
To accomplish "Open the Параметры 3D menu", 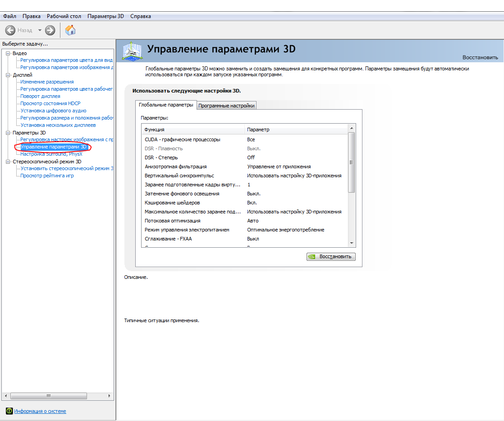I will (x=105, y=16).
